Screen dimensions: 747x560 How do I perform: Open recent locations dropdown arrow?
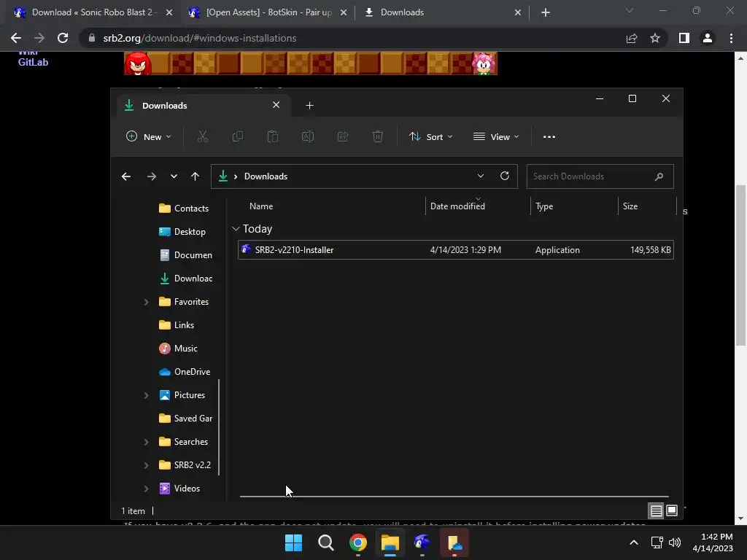click(x=174, y=176)
